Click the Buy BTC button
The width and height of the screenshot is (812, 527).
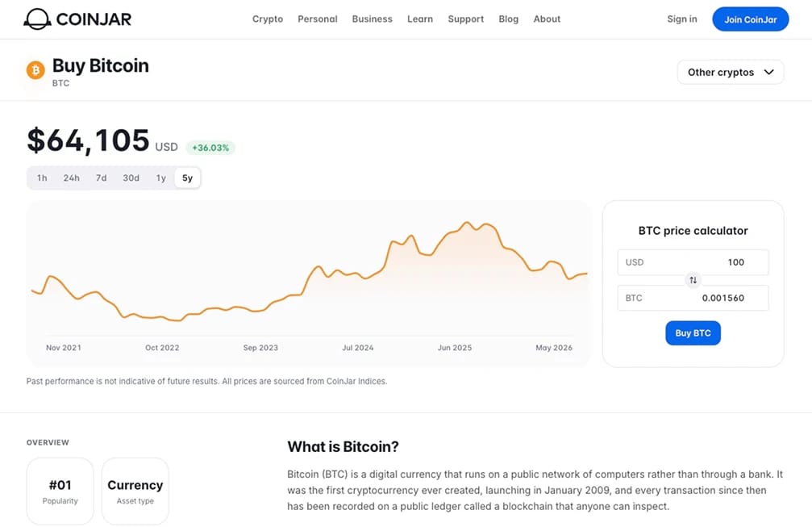coord(693,333)
